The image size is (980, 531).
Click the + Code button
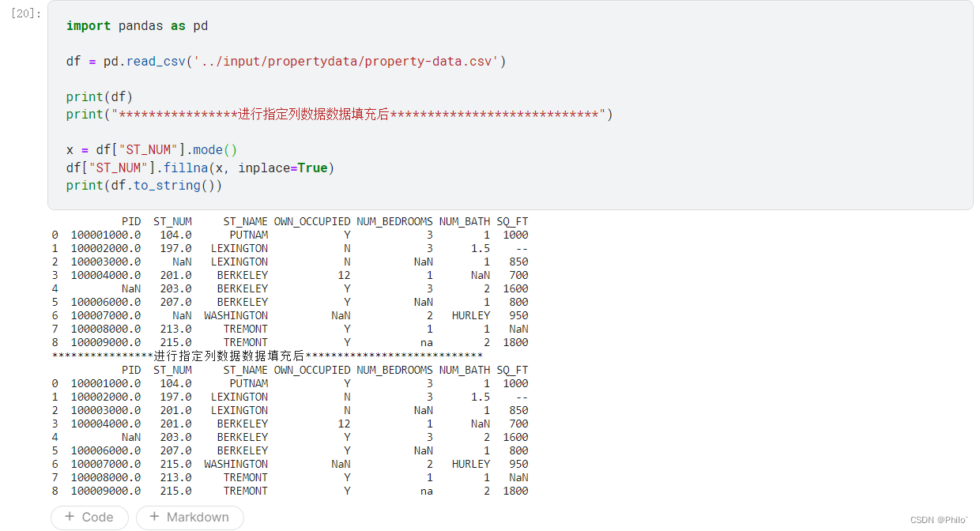coord(89,518)
